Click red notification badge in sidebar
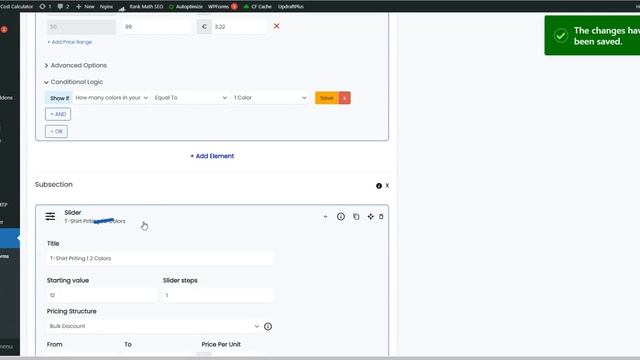Screen dimensions: 640x360 pyautogui.click(x=4, y=29)
